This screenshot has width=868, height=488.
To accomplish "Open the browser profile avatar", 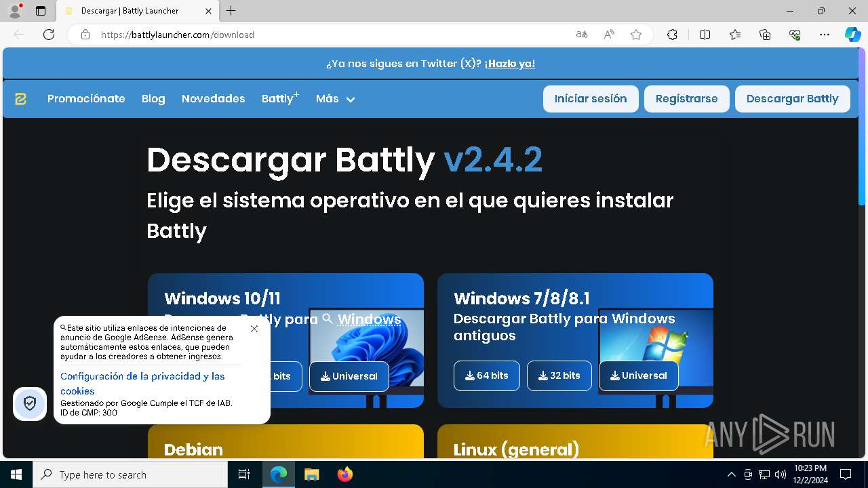I will [15, 11].
